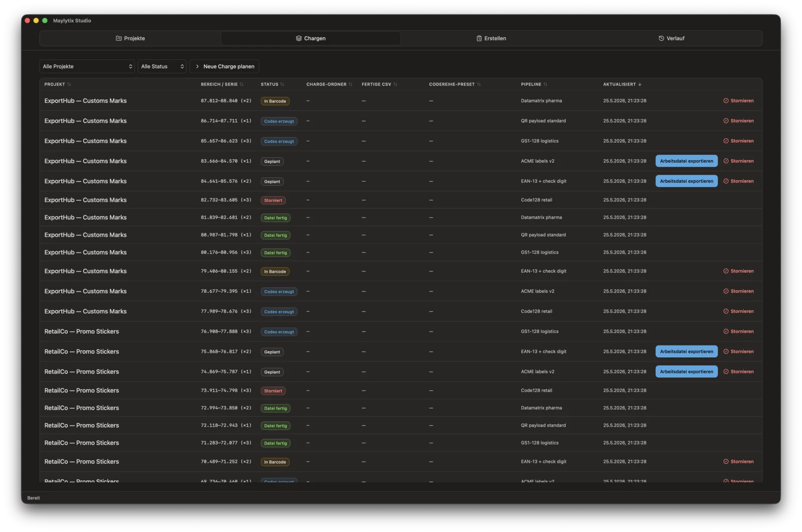Export Arbeitsdatei for row 75.868–76.817
802x532 pixels.
(686, 351)
